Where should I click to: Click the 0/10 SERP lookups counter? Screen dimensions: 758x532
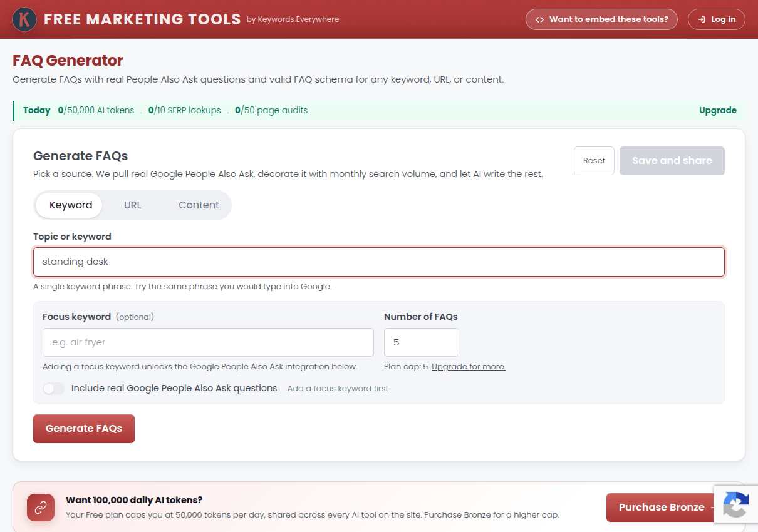(x=185, y=110)
